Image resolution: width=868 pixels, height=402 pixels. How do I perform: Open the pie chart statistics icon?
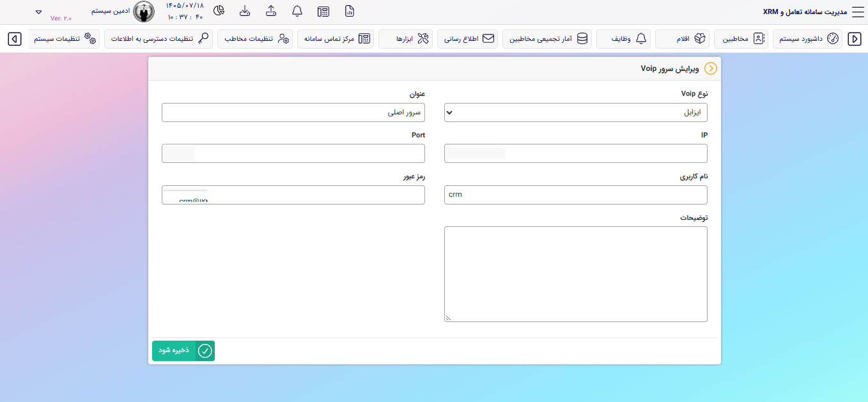(219, 11)
